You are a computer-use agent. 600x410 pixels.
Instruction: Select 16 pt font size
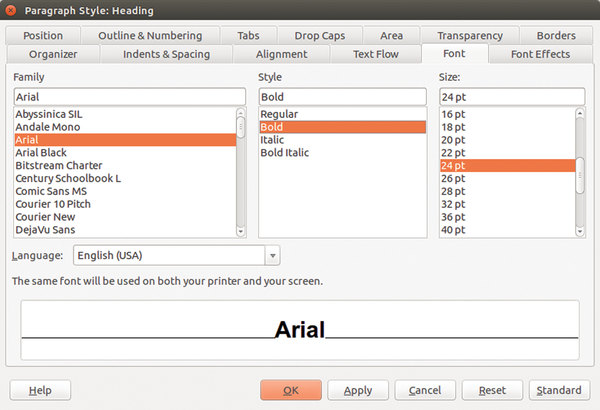(x=507, y=114)
